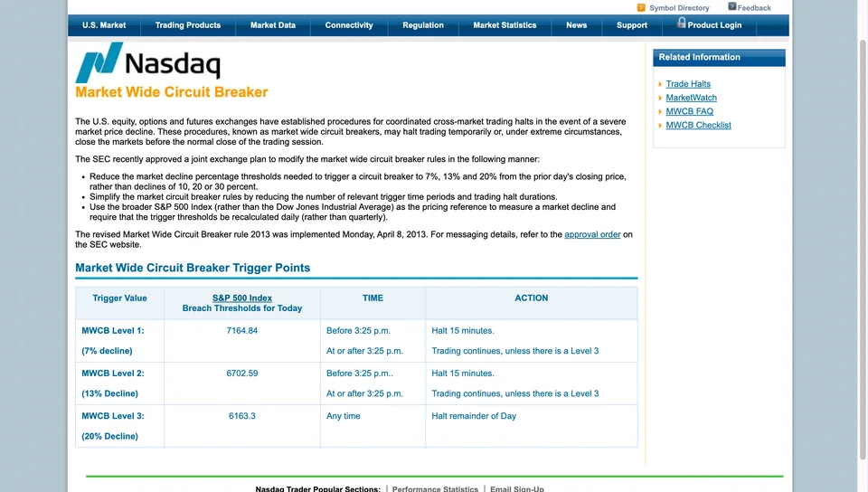Open the MarketWatch link

pyautogui.click(x=692, y=98)
